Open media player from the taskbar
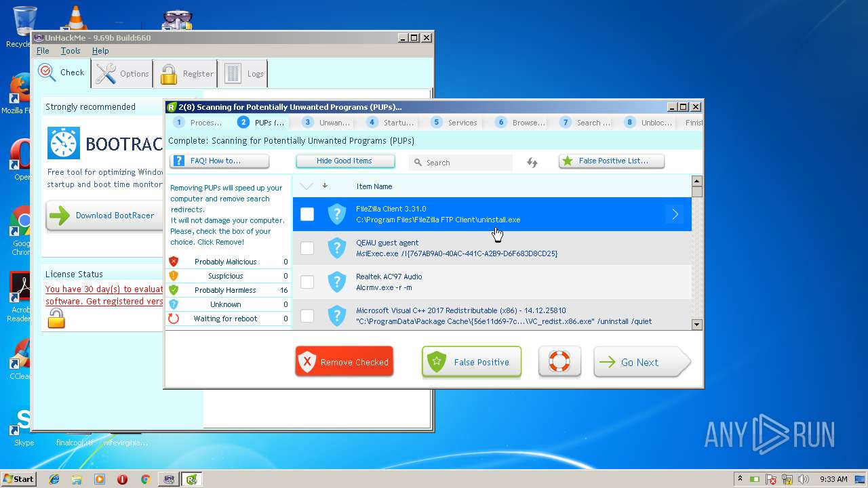 click(x=100, y=479)
